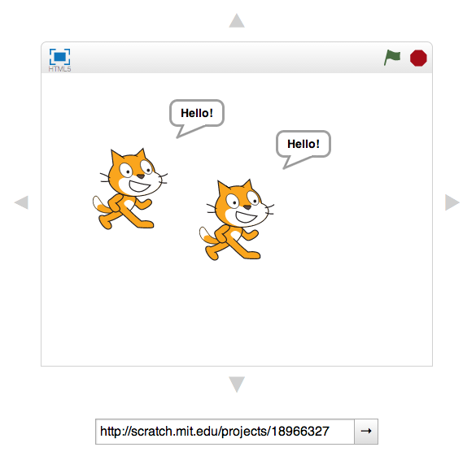Viewport: 476px width, 456px height.
Task: Click the down arrow below the stage
Action: 237,384
